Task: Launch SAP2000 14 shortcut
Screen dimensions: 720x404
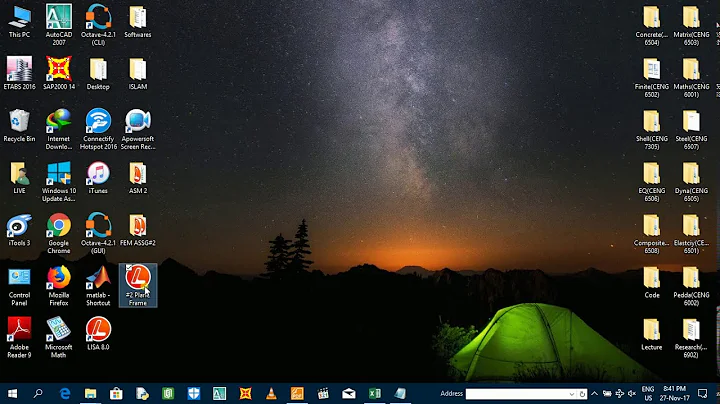Action: point(59,73)
